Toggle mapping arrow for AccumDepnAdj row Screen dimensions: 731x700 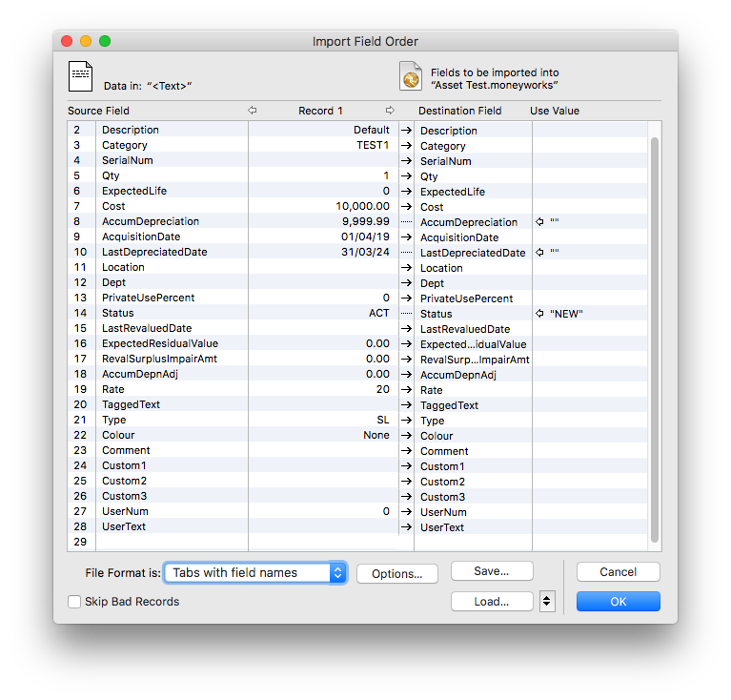[x=407, y=375]
